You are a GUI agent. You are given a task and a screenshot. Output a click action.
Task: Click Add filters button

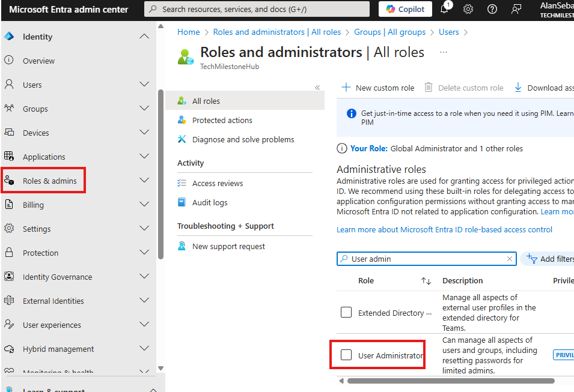tap(548, 259)
